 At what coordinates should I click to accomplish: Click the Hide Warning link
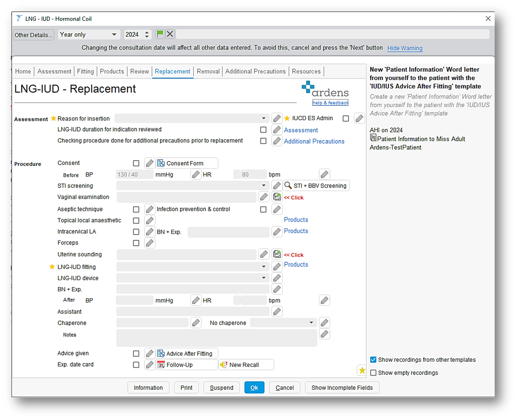click(405, 48)
